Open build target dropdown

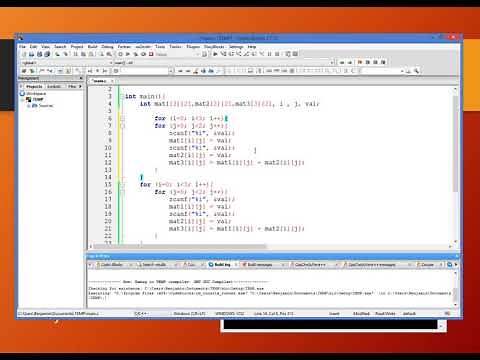pyautogui.click(x=197, y=54)
